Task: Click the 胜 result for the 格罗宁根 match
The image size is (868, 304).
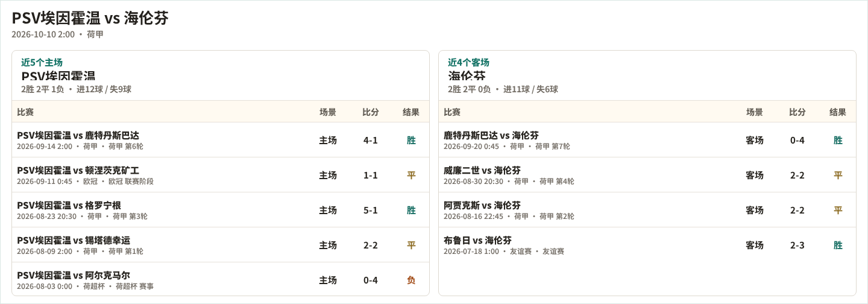Action: pos(411,211)
